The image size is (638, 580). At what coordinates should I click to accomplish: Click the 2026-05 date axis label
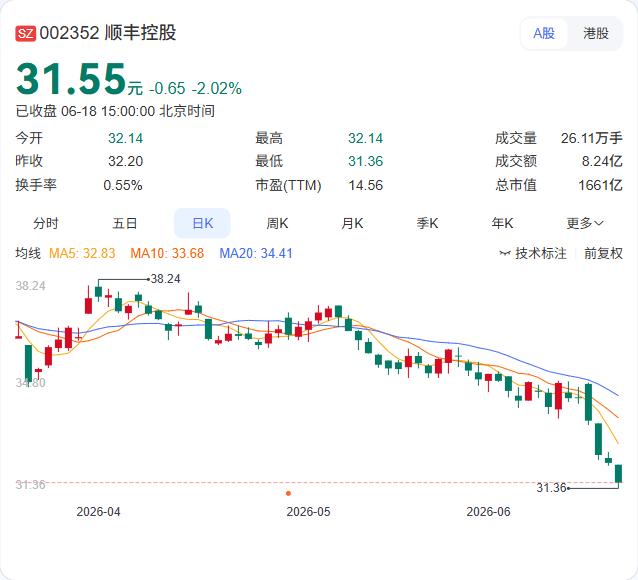coord(308,512)
